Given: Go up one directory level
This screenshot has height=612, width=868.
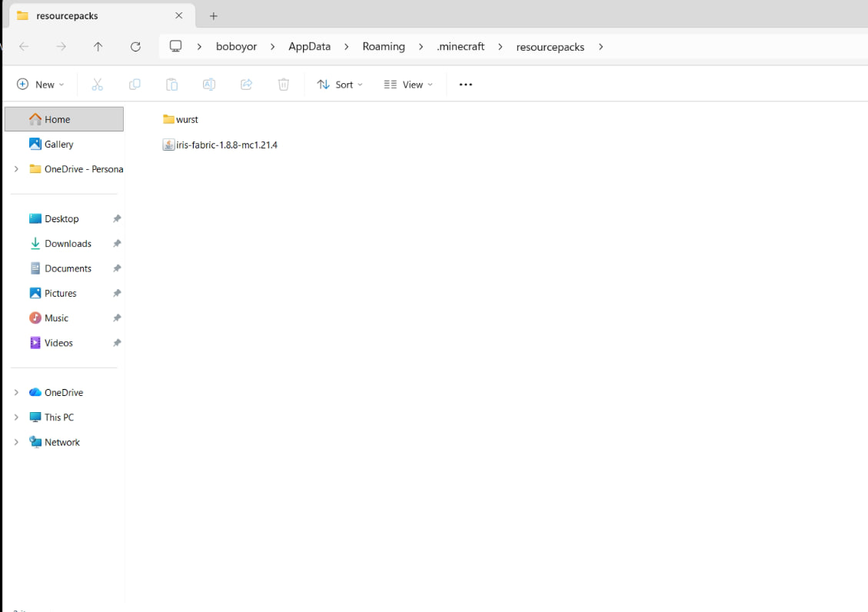Looking at the screenshot, I should pos(98,47).
